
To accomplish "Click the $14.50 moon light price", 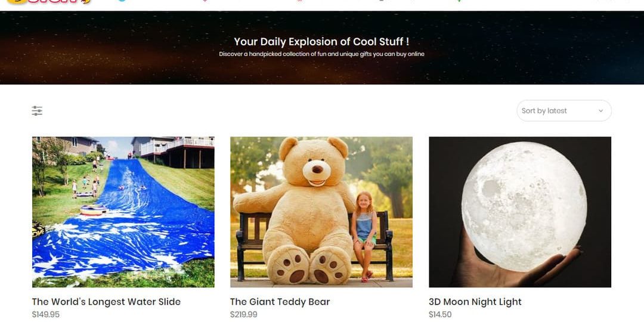I will click(x=440, y=315).
